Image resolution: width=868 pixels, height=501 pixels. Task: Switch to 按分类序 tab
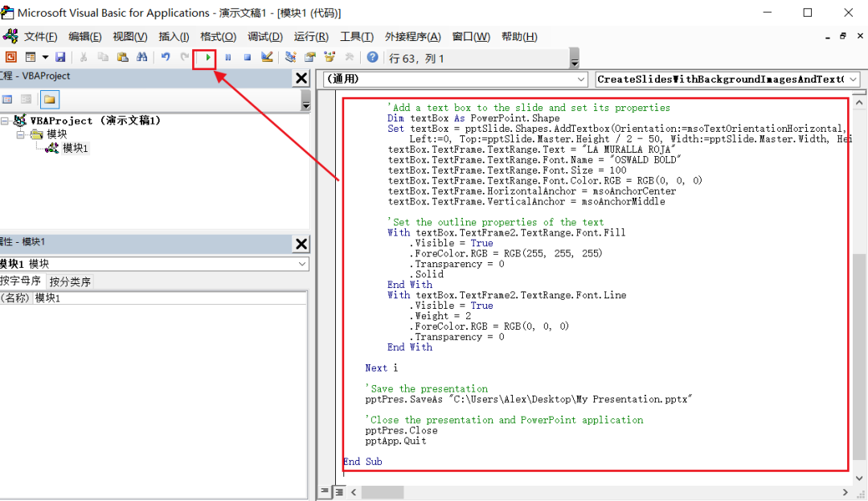tap(70, 281)
